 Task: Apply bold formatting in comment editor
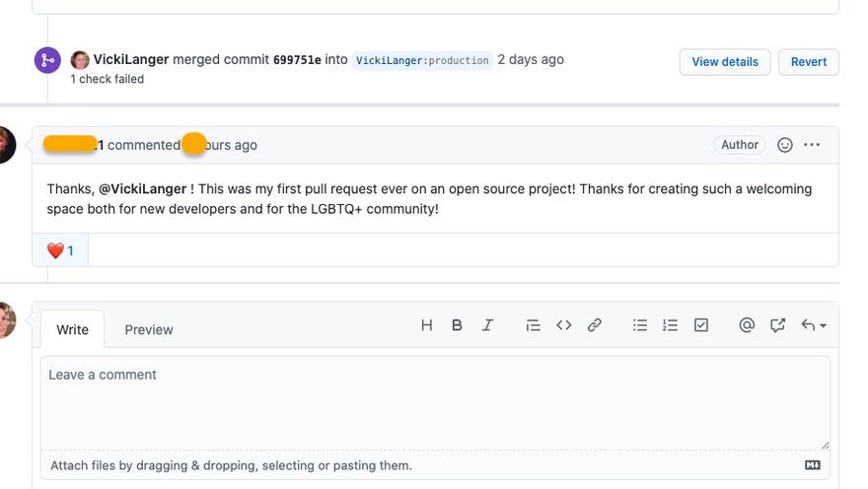(x=457, y=325)
